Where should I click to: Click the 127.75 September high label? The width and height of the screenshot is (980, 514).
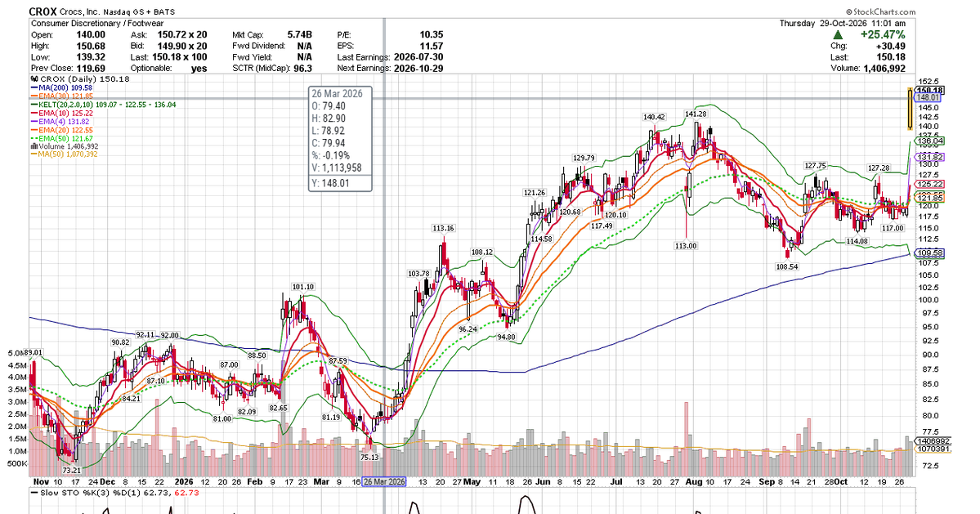[x=816, y=166]
